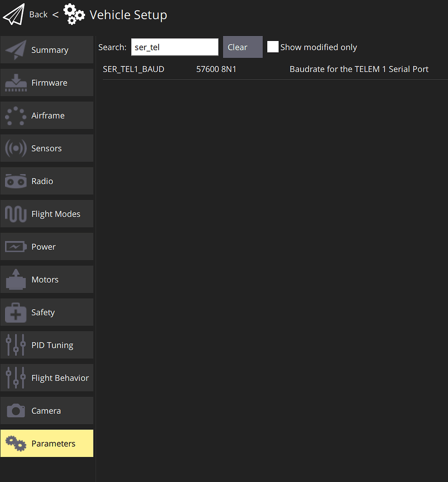The height and width of the screenshot is (482, 448).
Task: Select the parameter SER_TEL1_BAUD row
Action: [x=134, y=69]
